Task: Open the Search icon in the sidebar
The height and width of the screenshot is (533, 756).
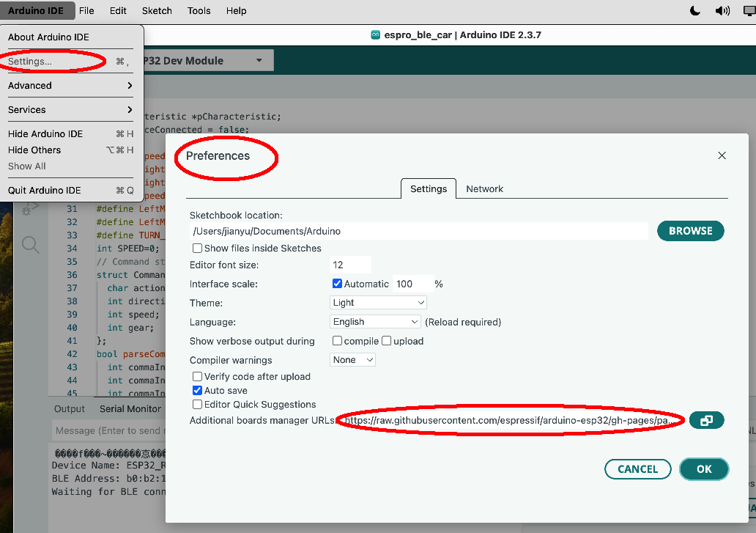Action: tap(30, 244)
